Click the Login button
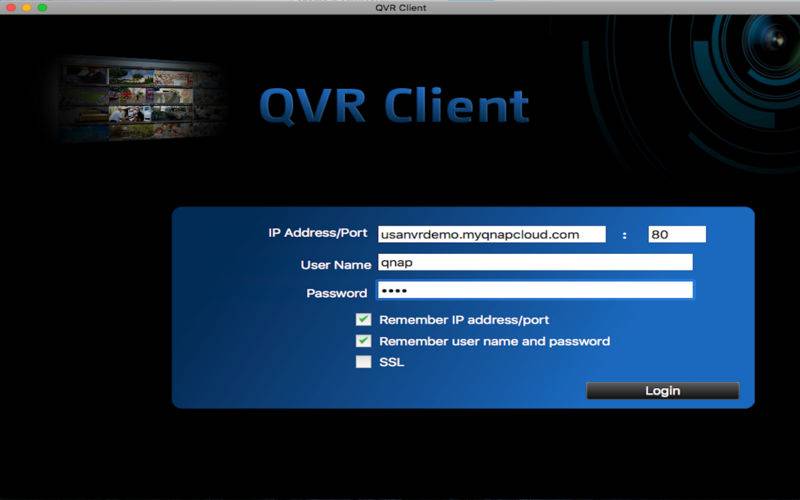This screenshot has width=800, height=500. (x=663, y=391)
